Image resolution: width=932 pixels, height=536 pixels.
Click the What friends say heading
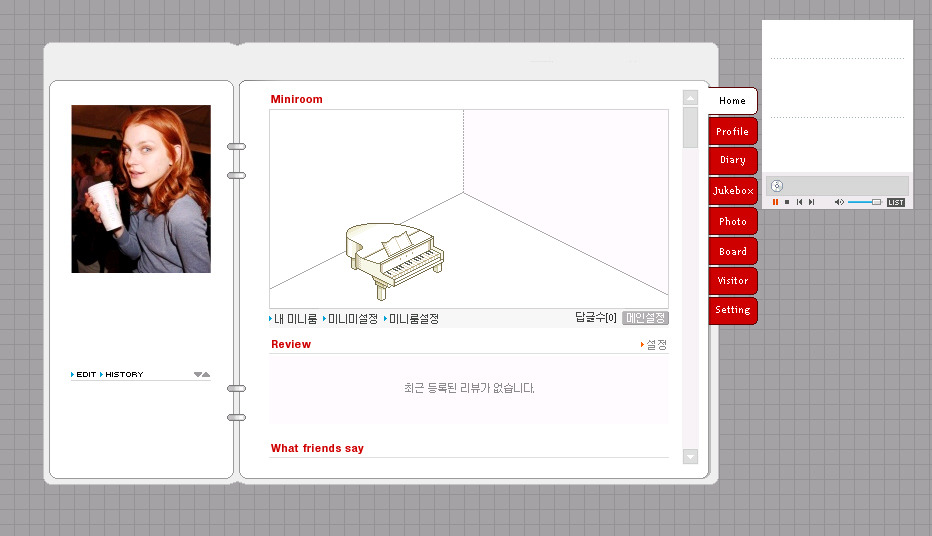pos(317,448)
